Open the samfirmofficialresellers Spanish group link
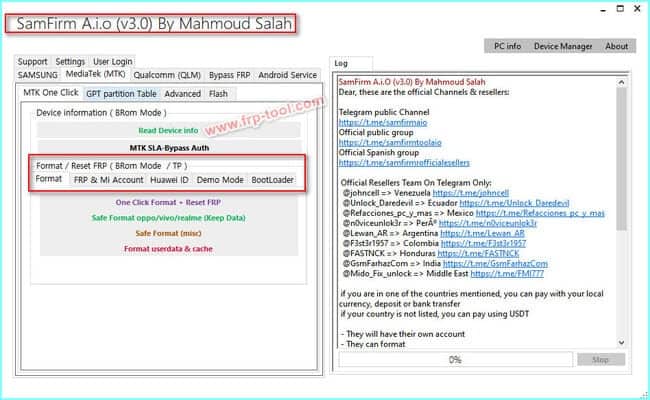The width and height of the screenshot is (650, 400). click(x=404, y=162)
